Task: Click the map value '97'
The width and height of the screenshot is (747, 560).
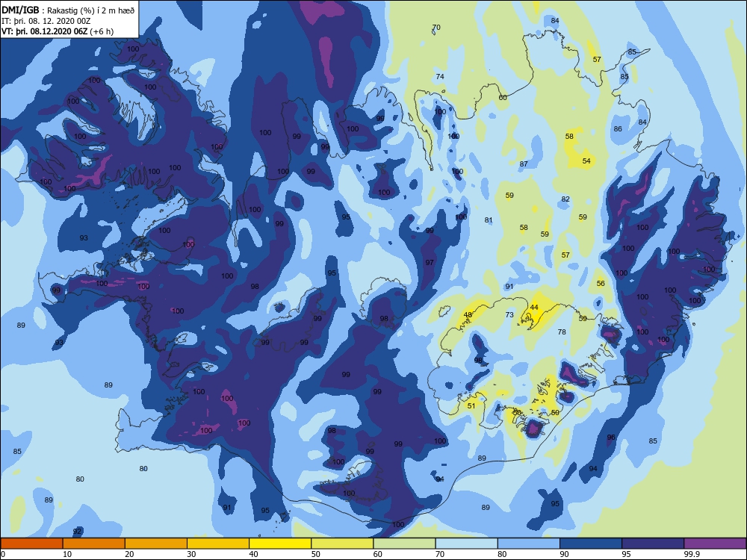Action: 430,262
